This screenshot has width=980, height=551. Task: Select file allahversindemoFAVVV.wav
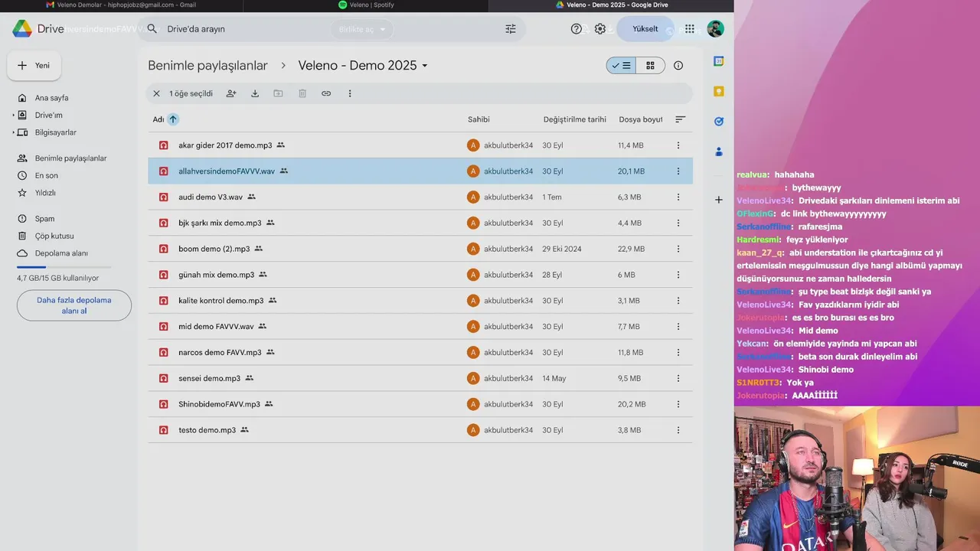tap(420, 171)
